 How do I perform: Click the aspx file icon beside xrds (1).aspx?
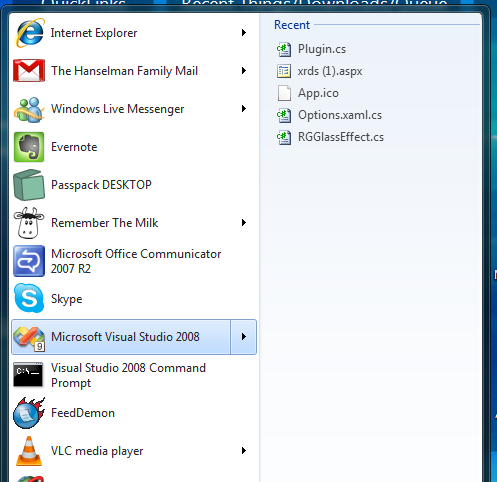pyautogui.click(x=284, y=71)
